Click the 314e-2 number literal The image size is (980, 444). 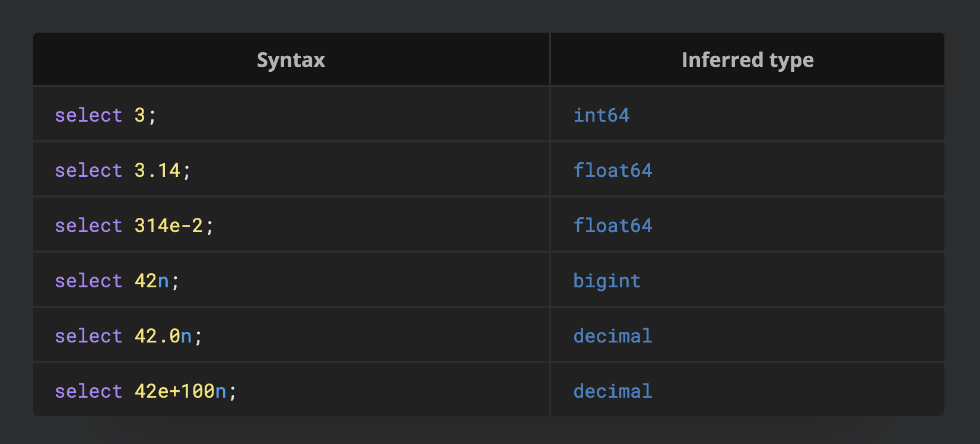[168, 226]
